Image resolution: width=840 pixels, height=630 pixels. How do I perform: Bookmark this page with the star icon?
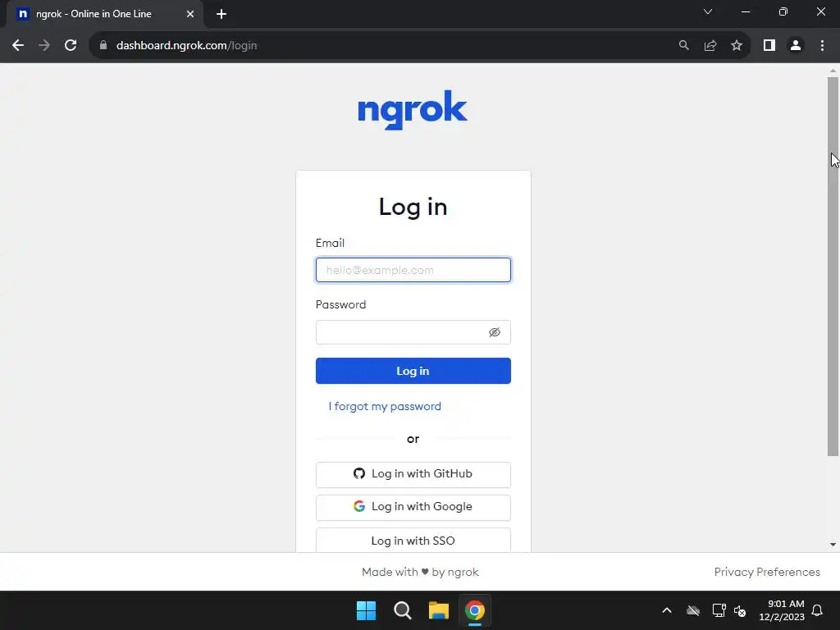click(737, 46)
